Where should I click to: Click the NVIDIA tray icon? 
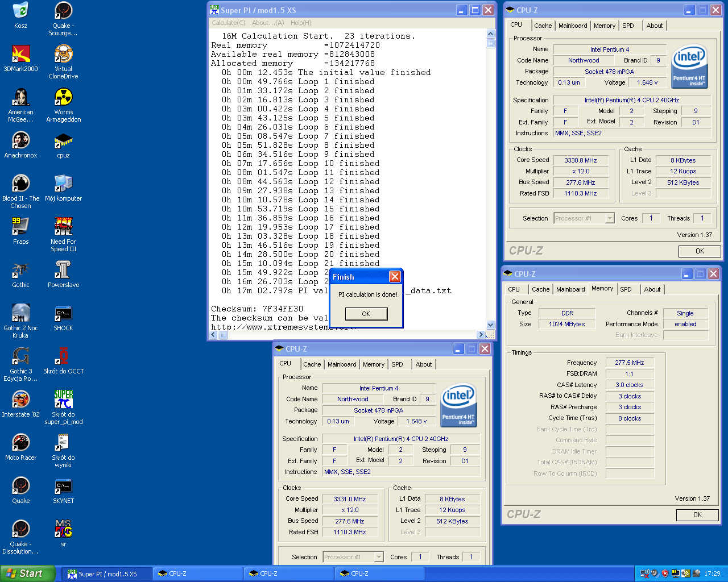click(x=685, y=573)
